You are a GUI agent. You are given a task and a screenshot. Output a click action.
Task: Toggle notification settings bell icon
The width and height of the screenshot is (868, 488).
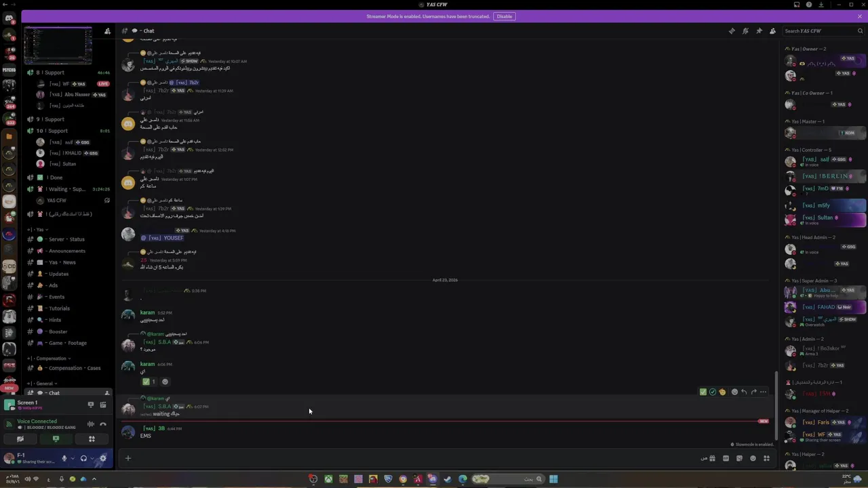coord(745,30)
